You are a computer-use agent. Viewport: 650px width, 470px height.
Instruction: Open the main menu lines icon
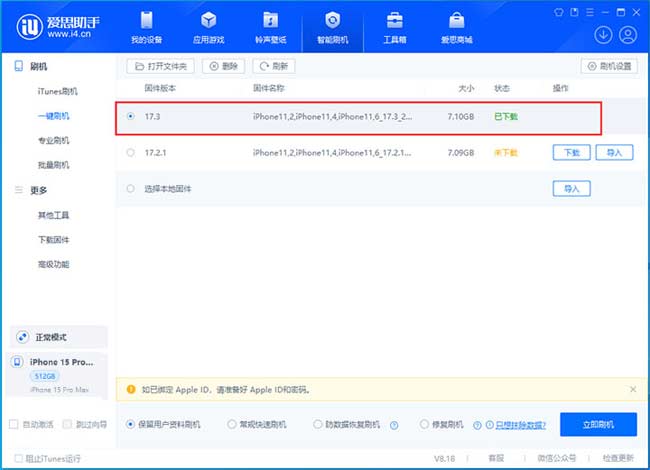point(590,12)
